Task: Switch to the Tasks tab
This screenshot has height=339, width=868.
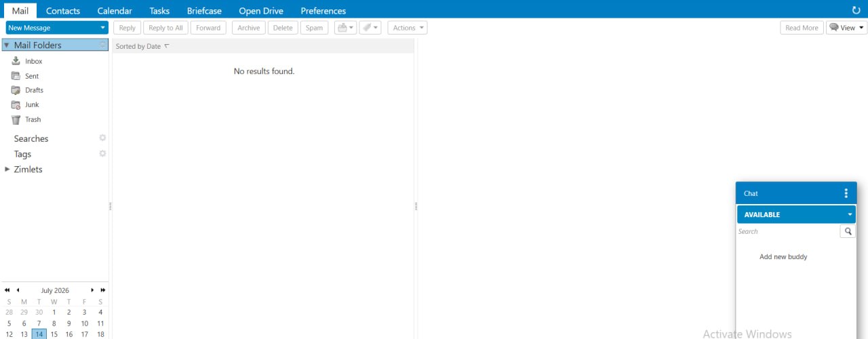Action: pyautogui.click(x=159, y=11)
